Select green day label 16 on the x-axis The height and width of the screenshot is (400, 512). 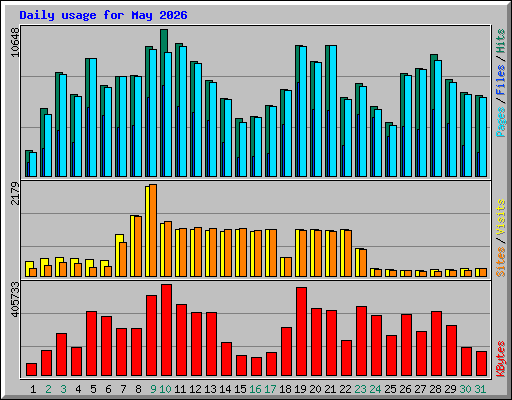(x=255, y=389)
